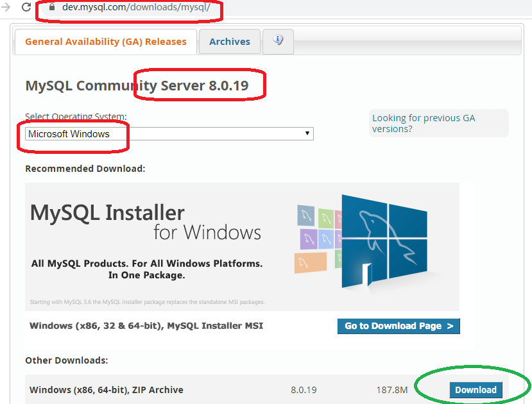The width and height of the screenshot is (532, 404).
Task: Click the MySQL Installer for Windows banner
Action: coord(242,247)
